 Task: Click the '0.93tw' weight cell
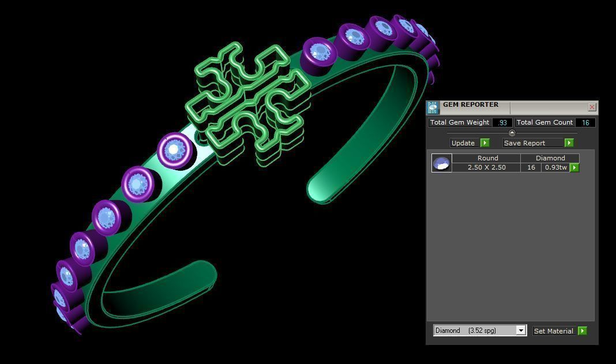(x=555, y=167)
